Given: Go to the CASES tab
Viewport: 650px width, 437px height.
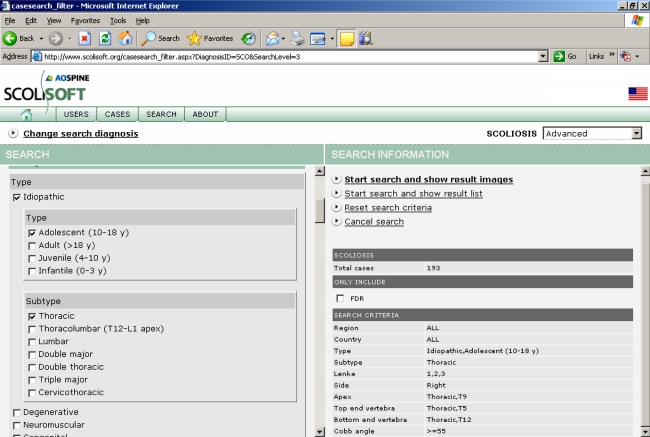Looking at the screenshot, I should click(117, 114).
